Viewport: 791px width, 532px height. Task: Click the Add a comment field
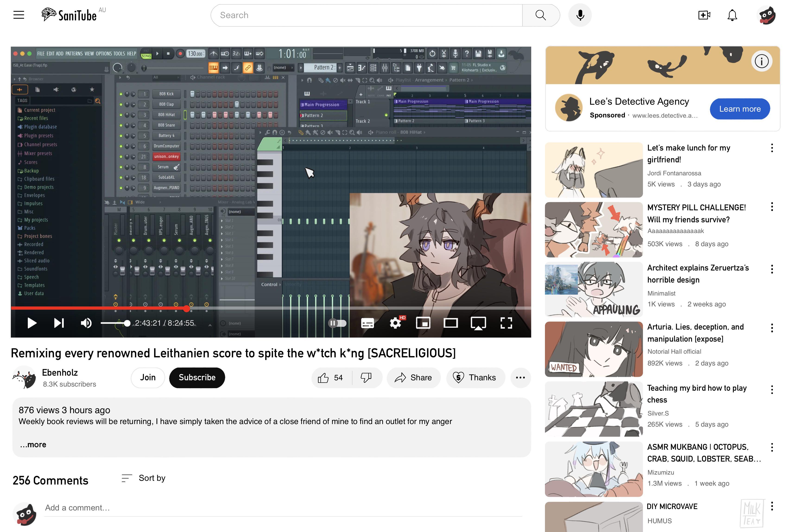(283, 508)
